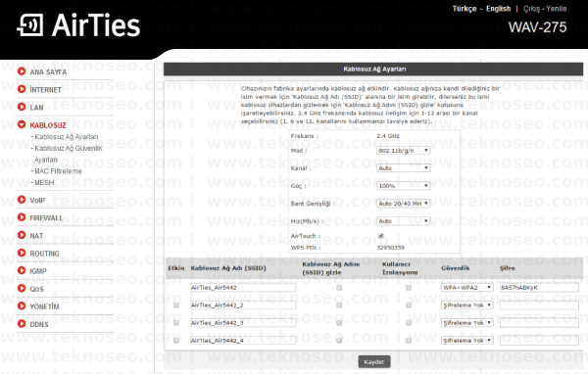This screenshot has height=374, width=588.
Task: Collapse the KABLOSUZ section arrow icon
Action: [22, 124]
